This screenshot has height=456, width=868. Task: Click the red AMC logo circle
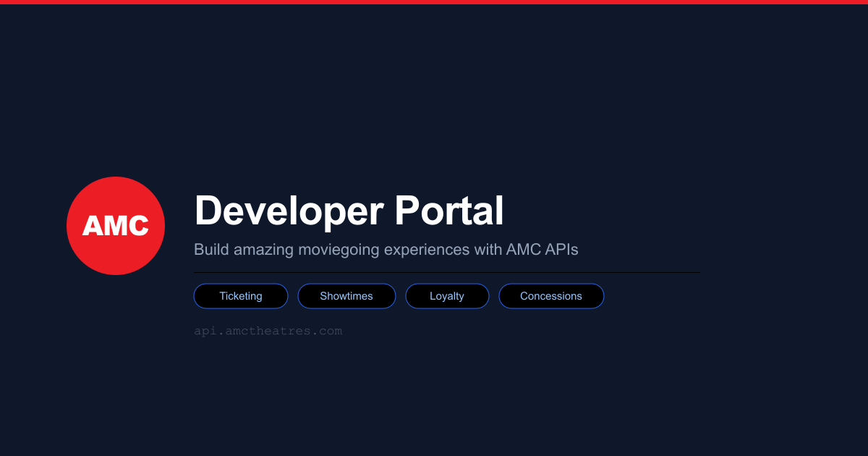[116, 226]
